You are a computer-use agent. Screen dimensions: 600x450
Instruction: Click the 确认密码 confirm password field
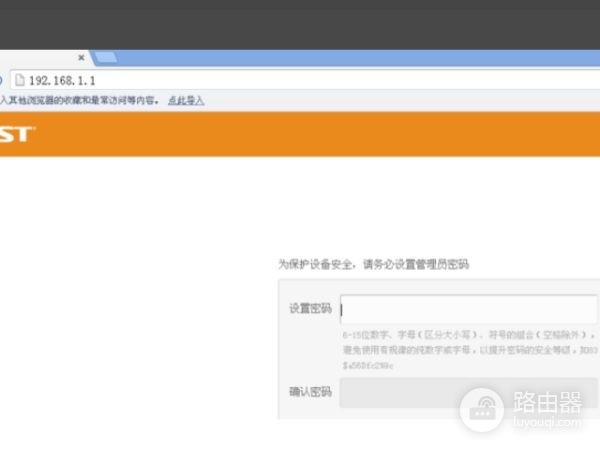[x=468, y=393]
